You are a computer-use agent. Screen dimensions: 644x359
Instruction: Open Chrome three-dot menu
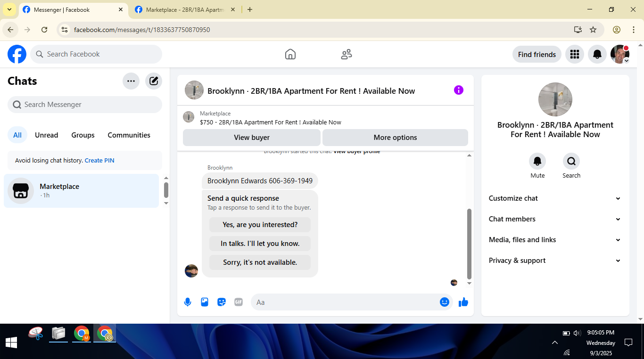[x=634, y=30]
